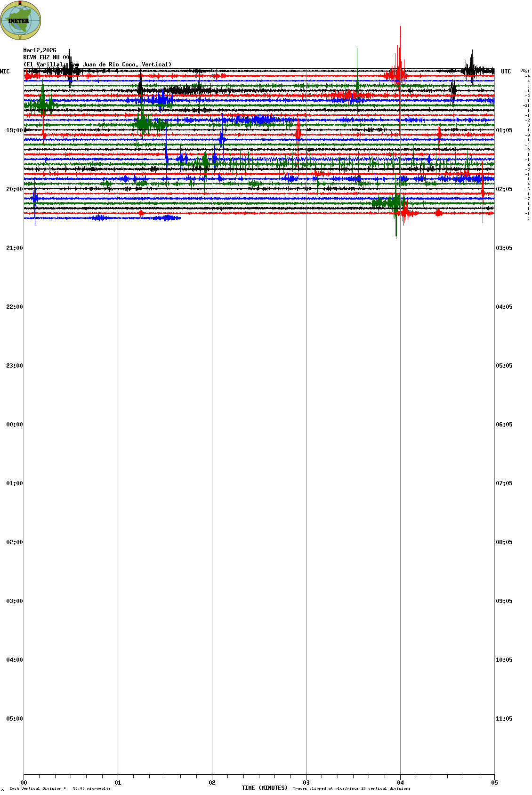Select the 01:05 UTC time marker
Image resolution: width=532 pixels, height=795 pixels.
(x=504, y=130)
